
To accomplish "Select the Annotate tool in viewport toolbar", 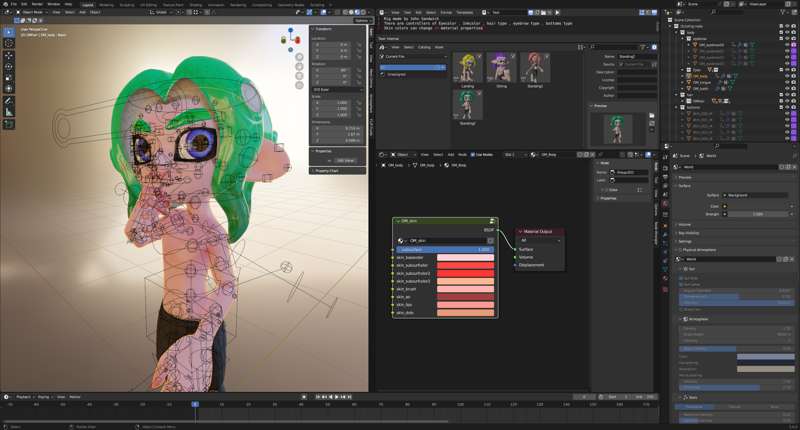I will pyautogui.click(x=9, y=101).
